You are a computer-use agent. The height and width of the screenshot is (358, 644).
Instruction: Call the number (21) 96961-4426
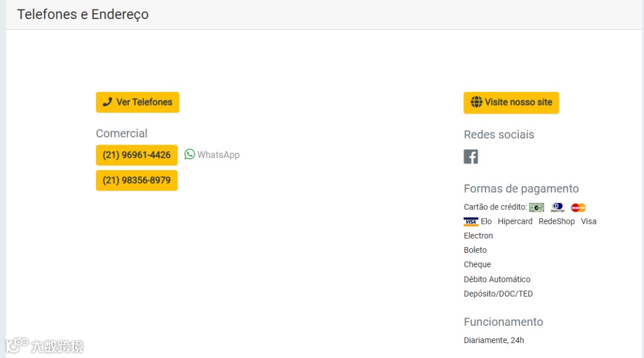(x=137, y=155)
